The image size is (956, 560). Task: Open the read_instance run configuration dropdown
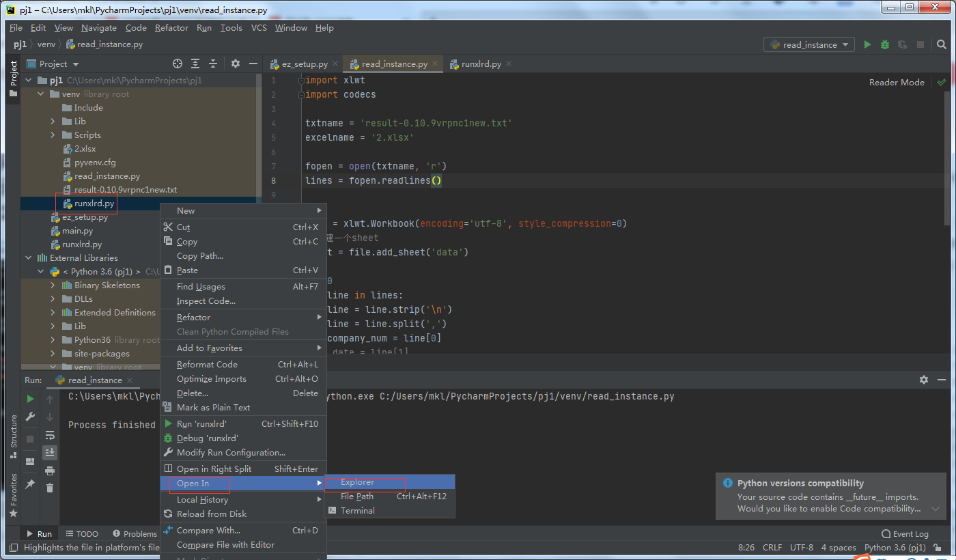[809, 44]
